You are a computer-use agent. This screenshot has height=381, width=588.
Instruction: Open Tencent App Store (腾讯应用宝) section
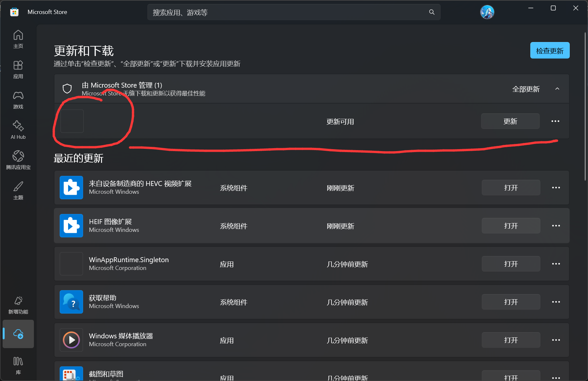(18, 160)
